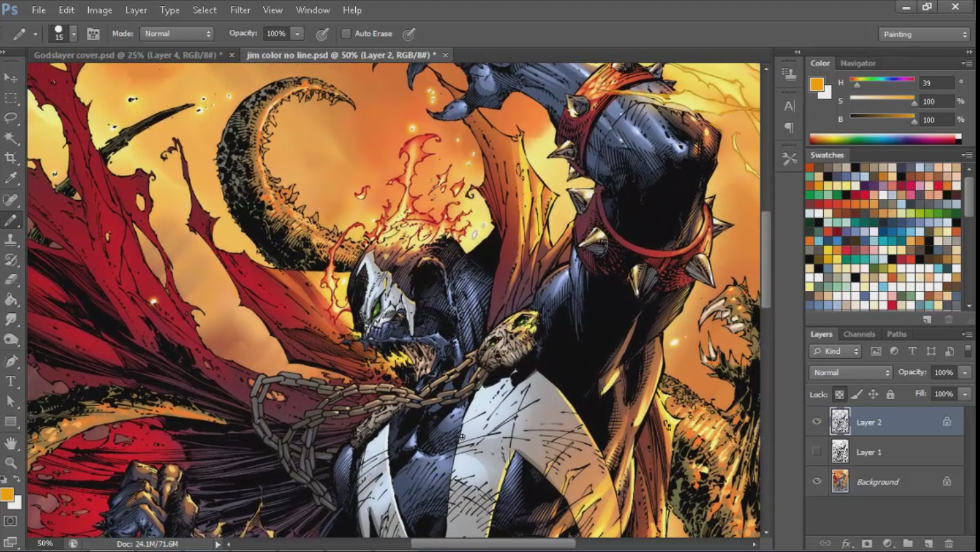Open the File menu
The height and width of the screenshot is (552, 980).
click(x=39, y=10)
